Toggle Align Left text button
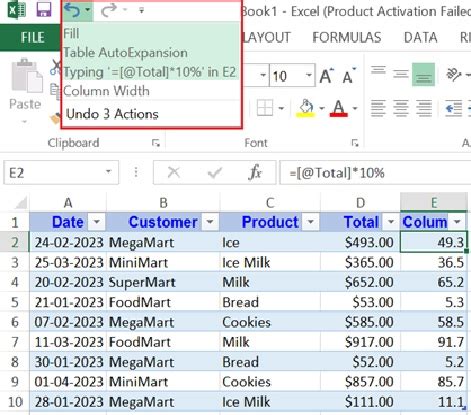 click(x=378, y=108)
